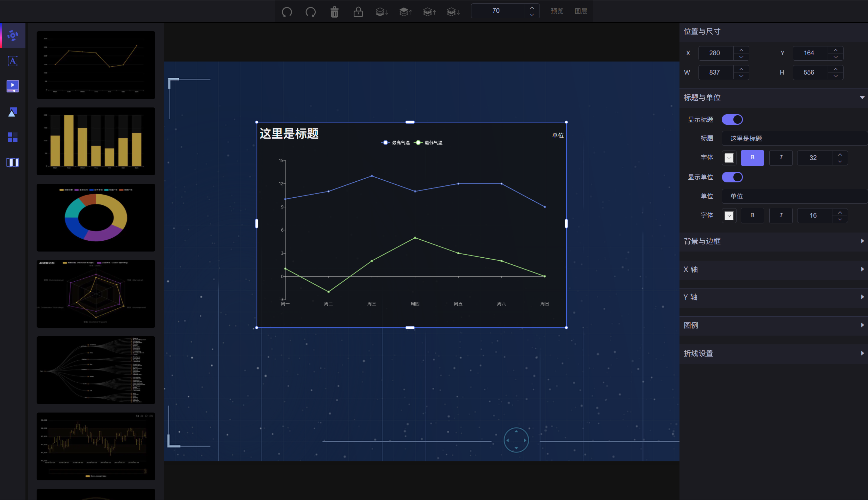The width and height of the screenshot is (868, 500).
Task: Open the text components sidebar icon
Action: 13,61
